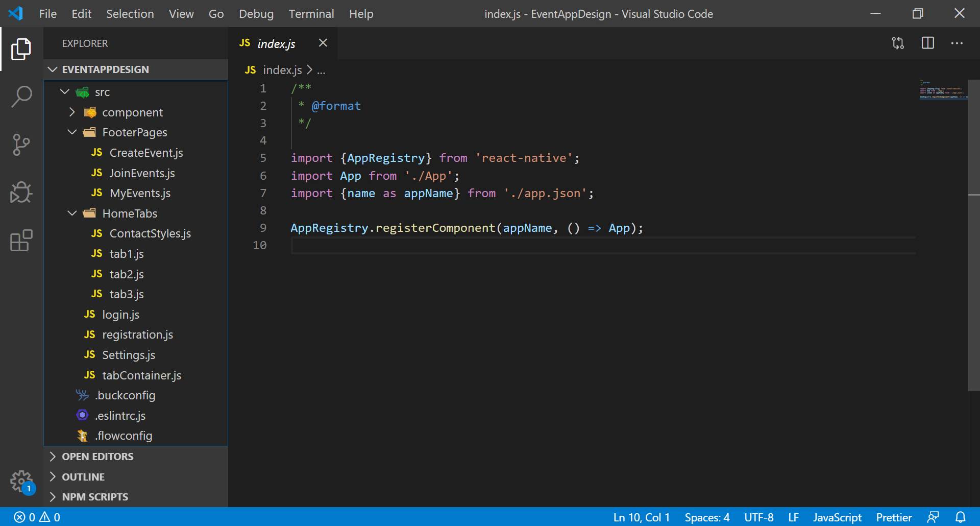Screen dimensions: 980x526
Task: Expand the OUTLINE section
Action: click(136, 477)
